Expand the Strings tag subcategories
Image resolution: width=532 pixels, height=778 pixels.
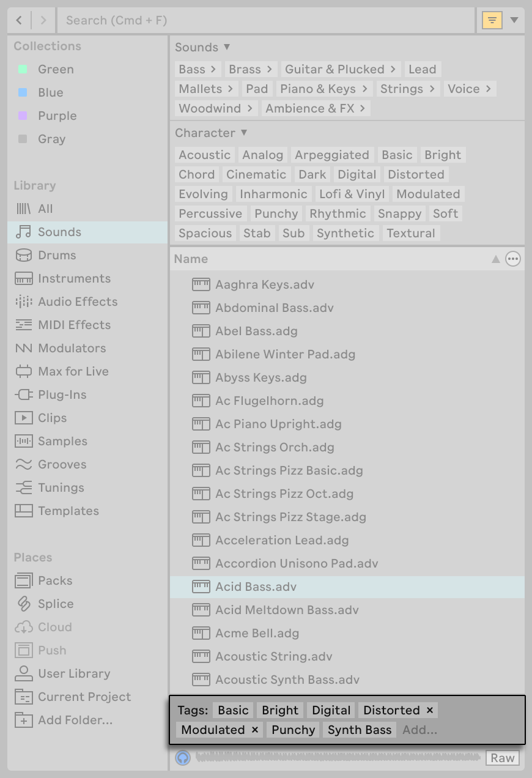(432, 89)
